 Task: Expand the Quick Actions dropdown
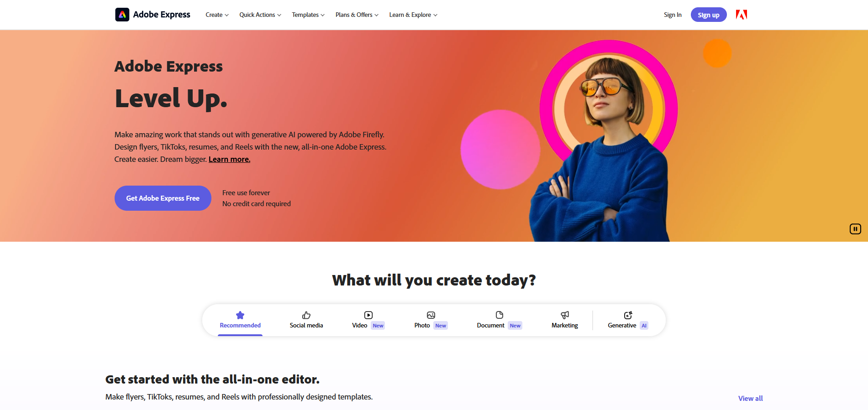click(x=260, y=15)
